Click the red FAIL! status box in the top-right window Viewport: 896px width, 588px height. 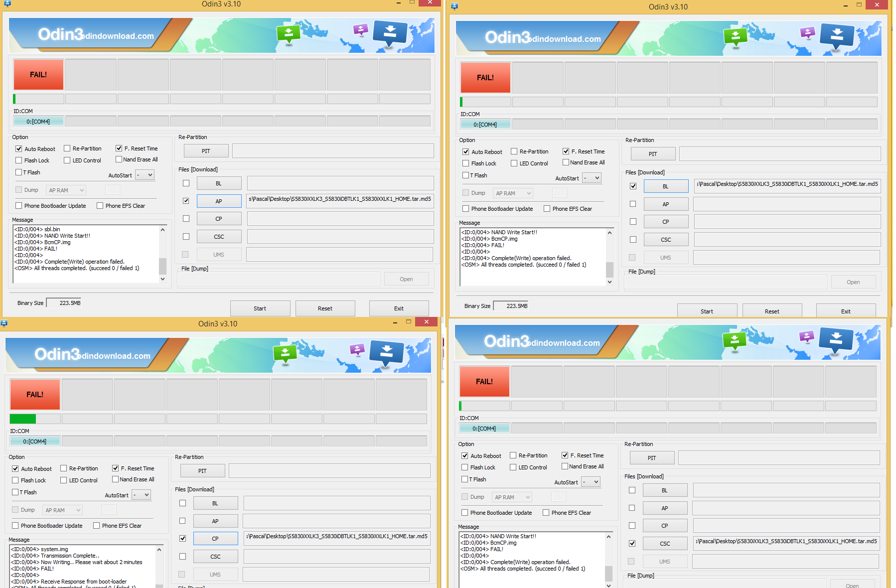[x=485, y=78]
